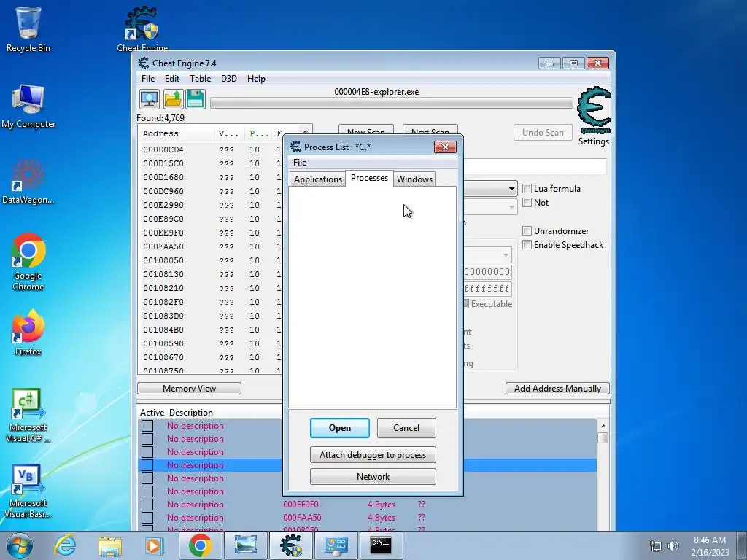Viewport: 747px width, 560px height.
Task: Activate first No description entry checkbox
Action: click(147, 426)
